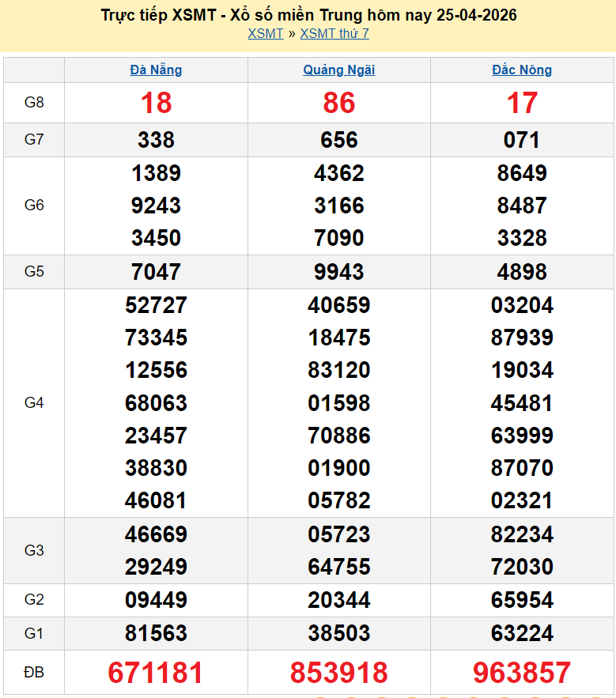Select the G8 result 18
This screenshot has height=698, width=616.
coord(156,103)
